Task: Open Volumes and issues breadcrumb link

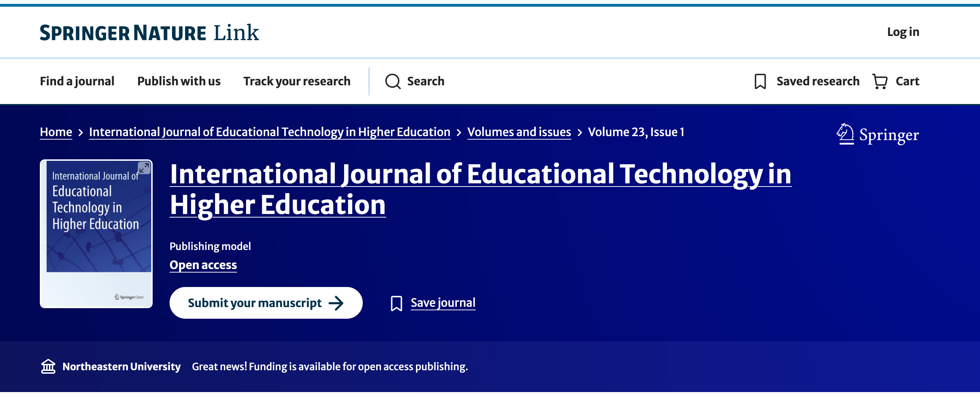Action: click(519, 132)
